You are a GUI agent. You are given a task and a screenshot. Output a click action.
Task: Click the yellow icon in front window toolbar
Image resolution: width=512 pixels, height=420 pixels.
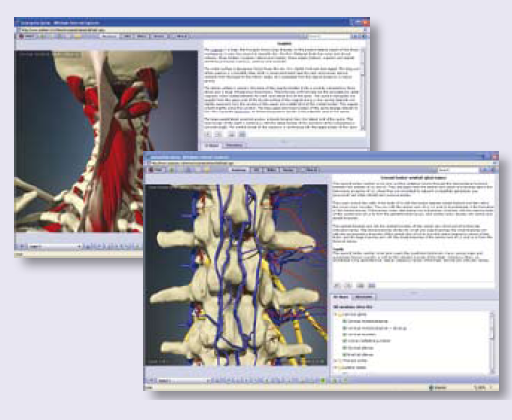click(x=207, y=170)
